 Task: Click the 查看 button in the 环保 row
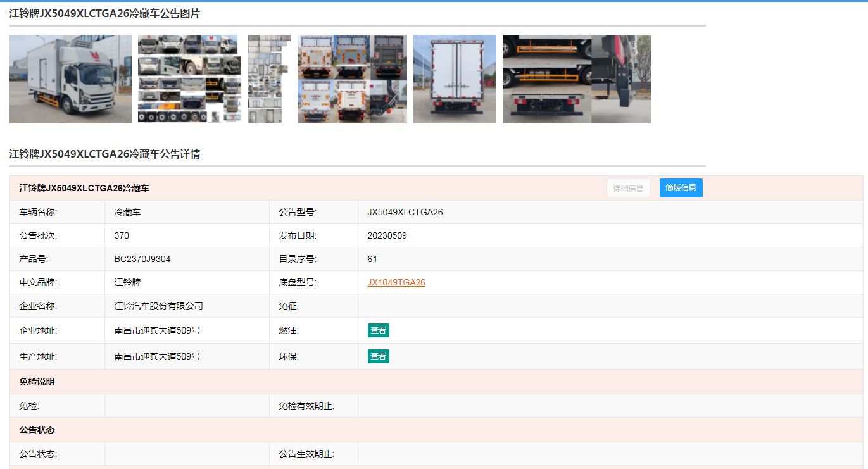(379, 356)
